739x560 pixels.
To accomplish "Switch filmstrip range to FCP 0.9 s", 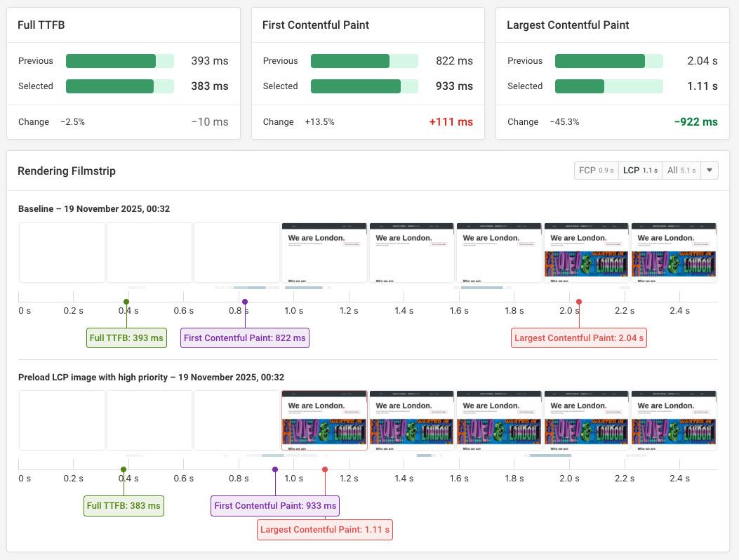I will coord(596,171).
